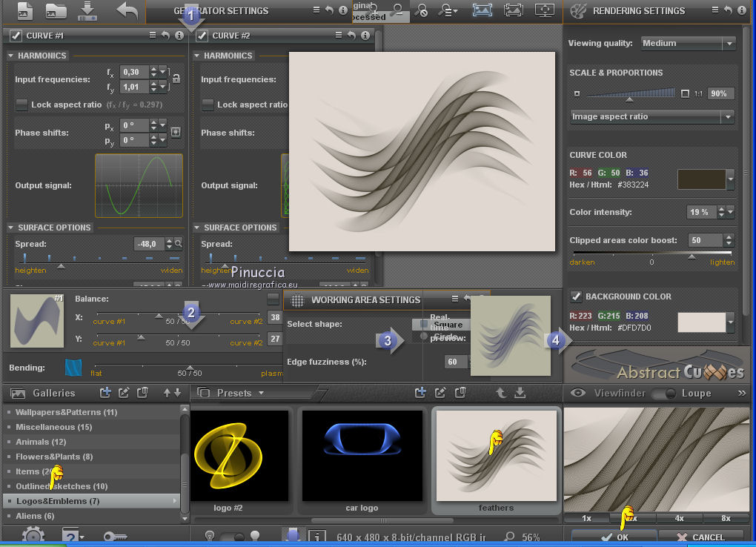Delete preset using the Presets trash icon

460,393
